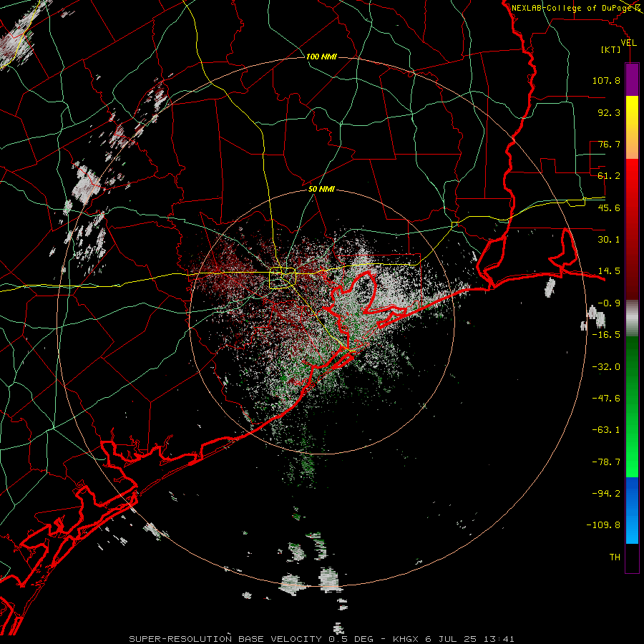Click the TH label on the legend

pos(615,557)
